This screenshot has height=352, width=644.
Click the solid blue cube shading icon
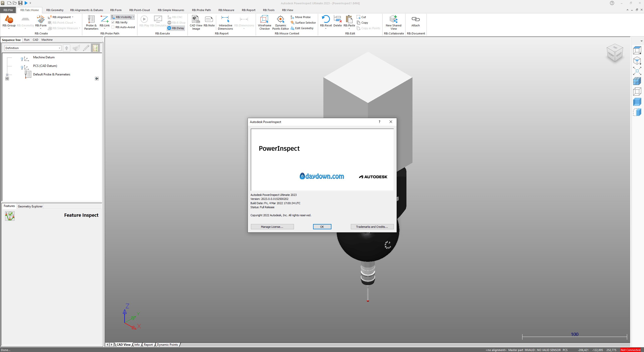[637, 102]
